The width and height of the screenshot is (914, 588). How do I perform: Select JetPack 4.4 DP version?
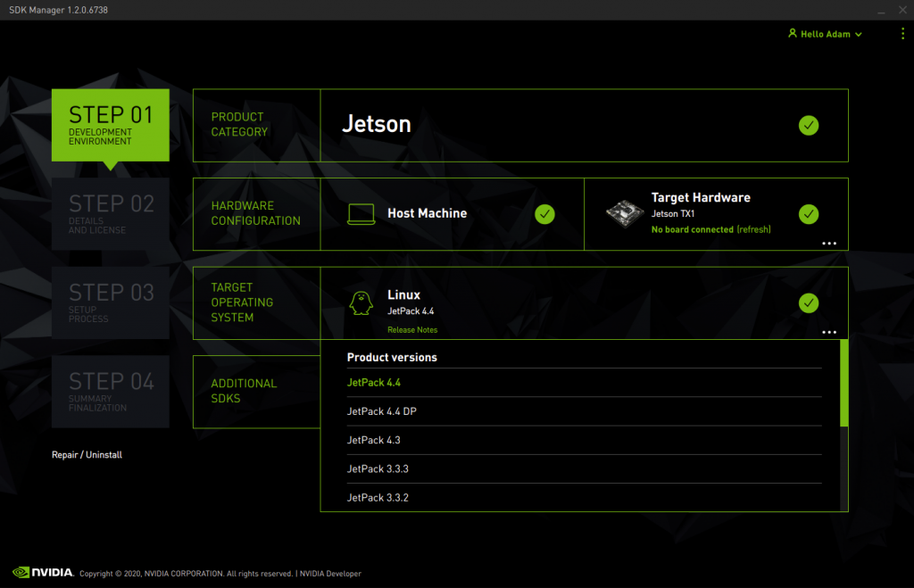584,411
